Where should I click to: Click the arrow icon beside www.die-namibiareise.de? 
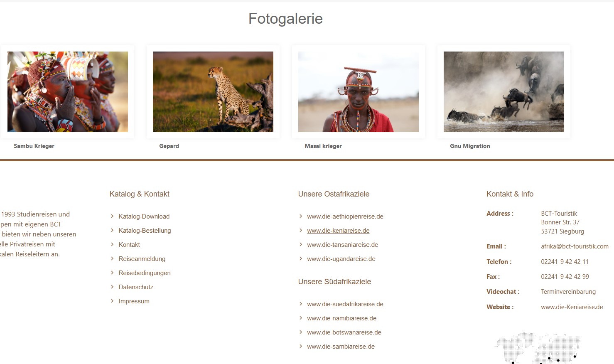pyautogui.click(x=301, y=318)
